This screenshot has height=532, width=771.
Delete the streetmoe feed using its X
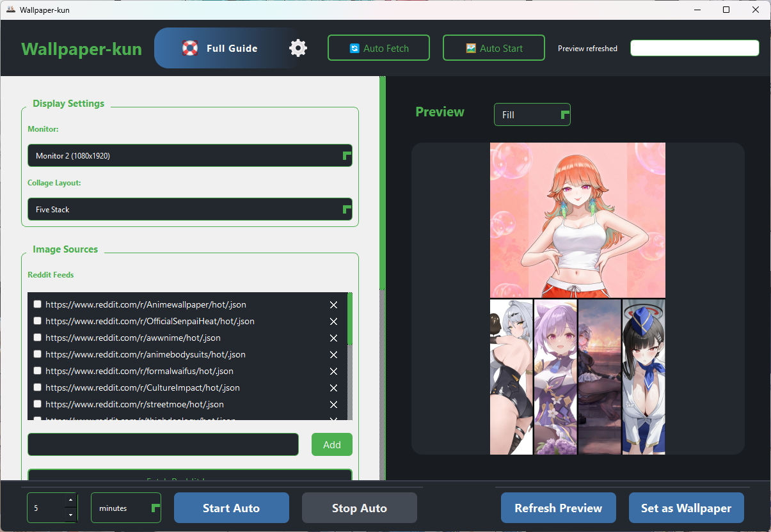point(333,405)
